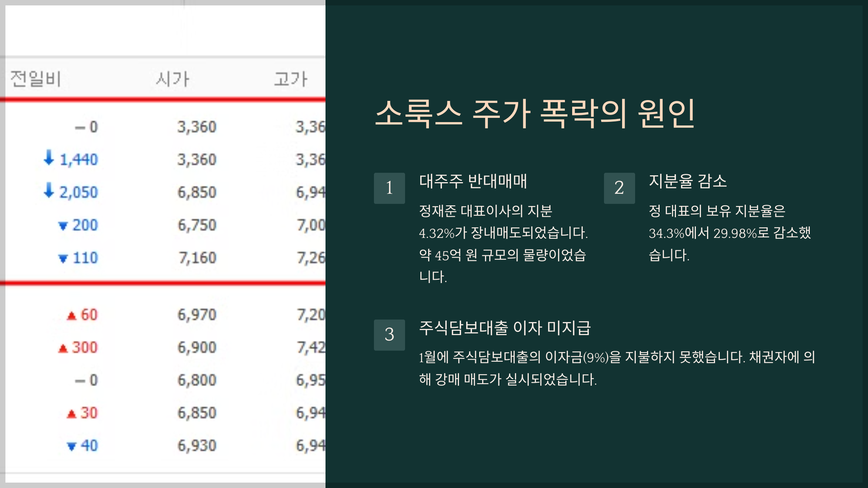Click the blue triangle beside 200
The height and width of the screenshot is (488, 868).
[x=63, y=226]
